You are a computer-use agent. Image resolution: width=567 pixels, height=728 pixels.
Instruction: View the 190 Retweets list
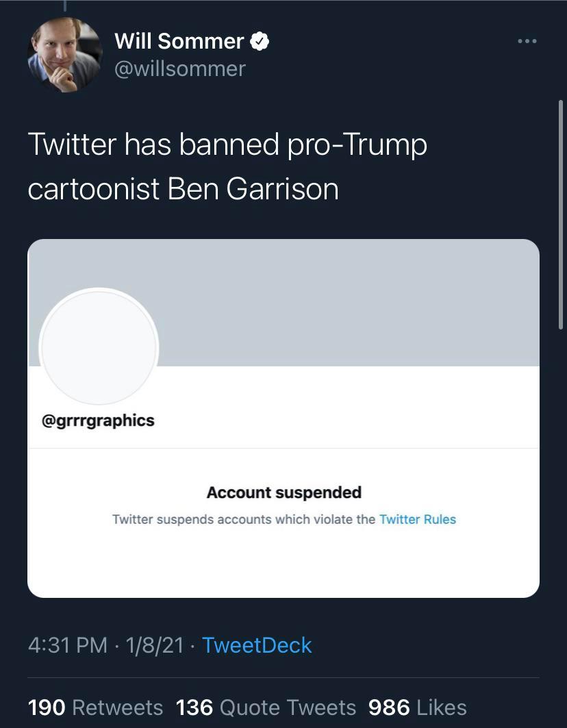pyautogui.click(x=95, y=707)
